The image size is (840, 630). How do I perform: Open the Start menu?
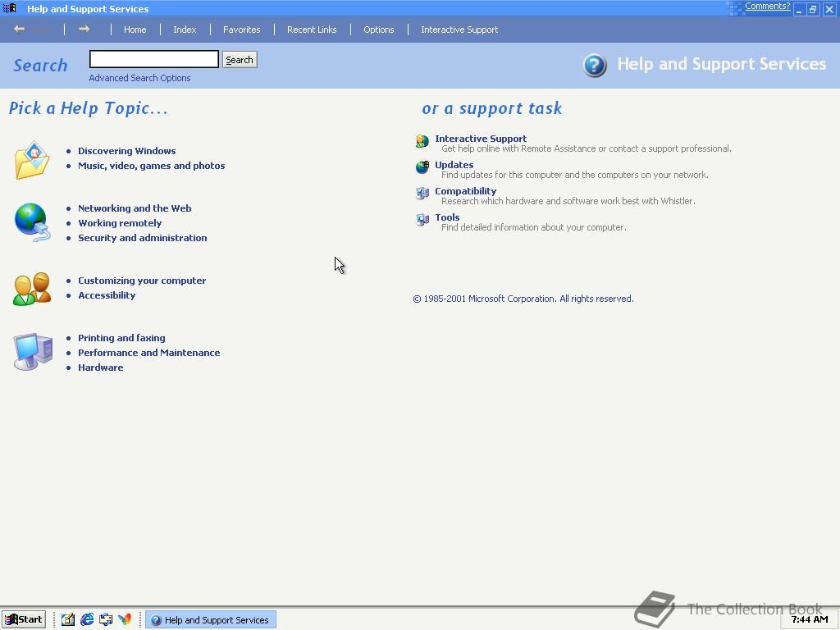click(24, 619)
